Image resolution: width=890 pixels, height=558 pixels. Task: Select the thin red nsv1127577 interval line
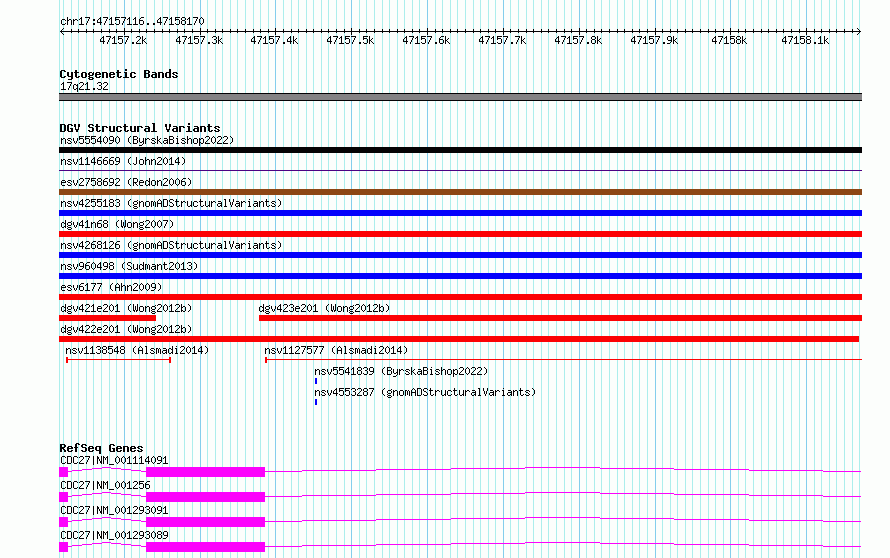click(x=563, y=360)
